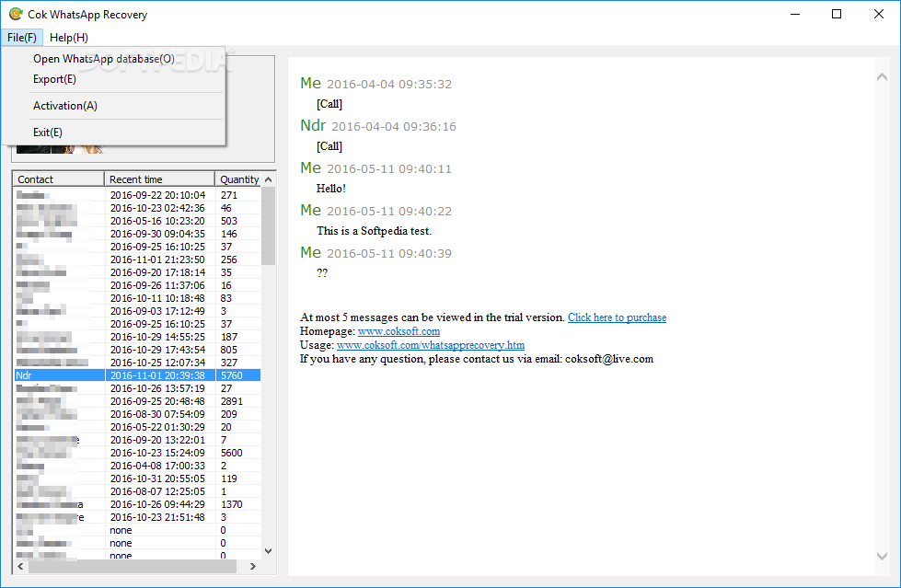Click contact list scroll up arrow
The image size is (901, 588).
click(x=269, y=179)
